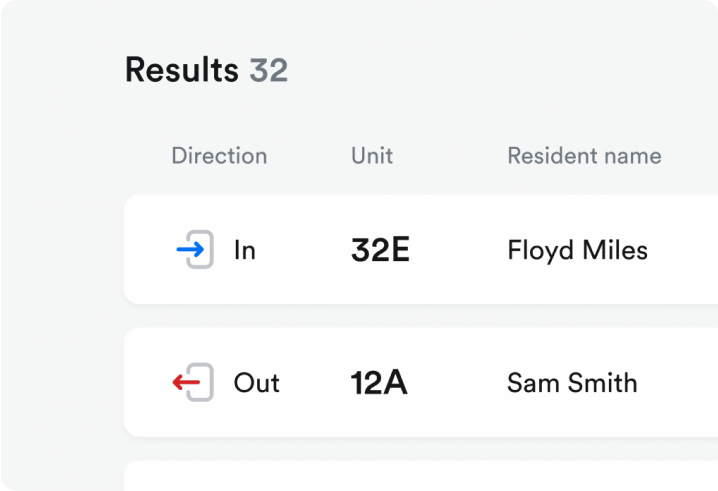Open unit 12A
Screen dimensions: 718x491
pos(379,382)
